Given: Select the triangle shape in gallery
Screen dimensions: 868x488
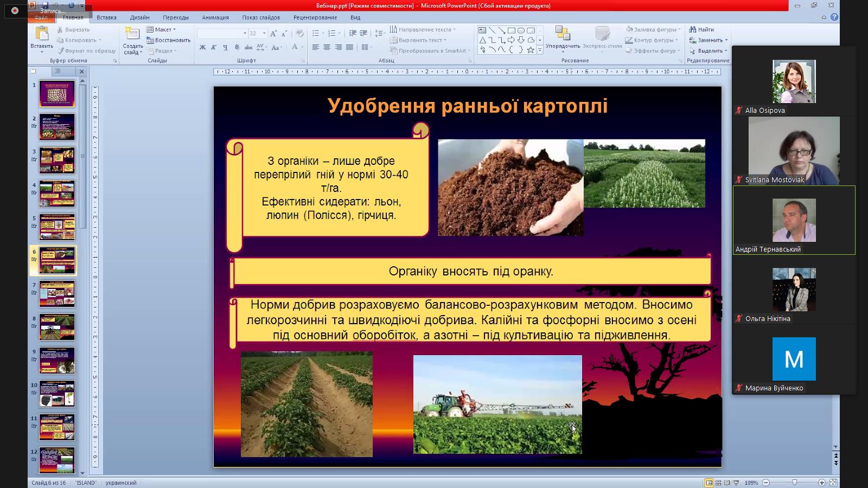Looking at the screenshot, I should 482,40.
